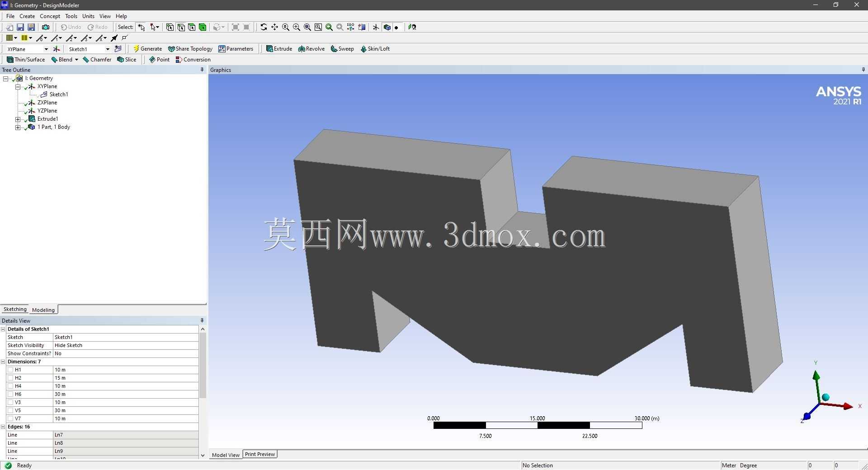Click the Share Topology button
This screenshot has height=470, width=868.
[x=190, y=49]
